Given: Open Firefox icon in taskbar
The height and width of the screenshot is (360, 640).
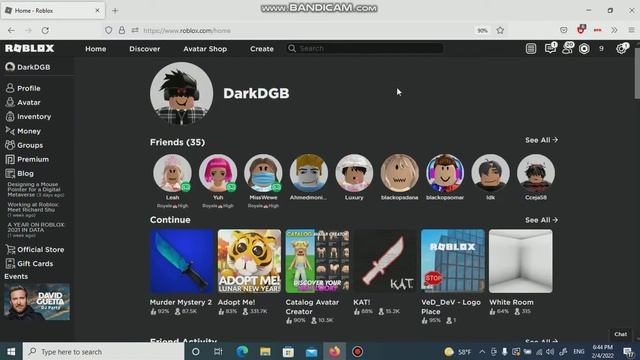Looking at the screenshot, I should pos(334,351).
